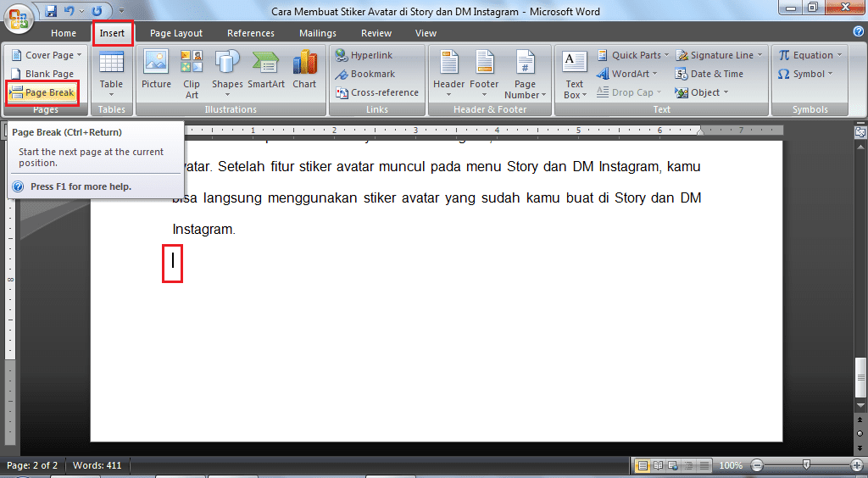Click the right indent marker on ruler

pos(700,131)
